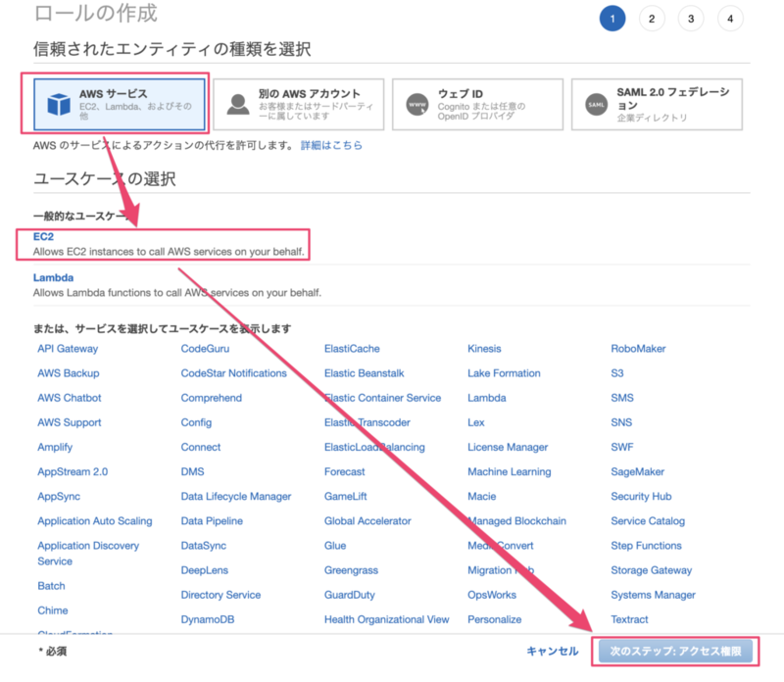Choose the EC2 use case
Viewport: 784px width, 682px height.
coord(43,236)
